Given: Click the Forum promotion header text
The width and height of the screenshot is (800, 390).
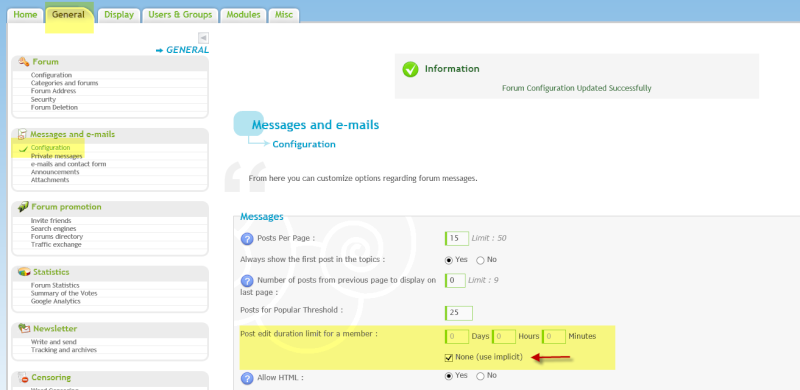Looking at the screenshot, I should pyautogui.click(x=66, y=207).
